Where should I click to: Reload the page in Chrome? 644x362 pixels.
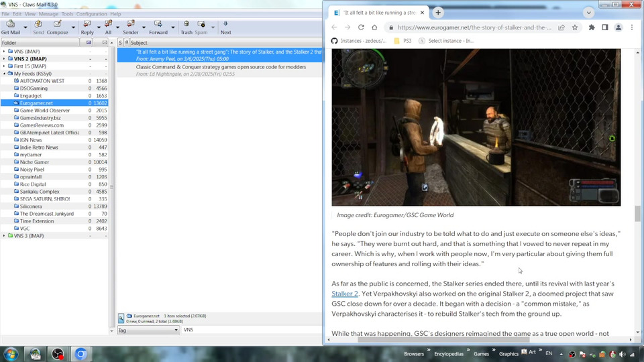[361, 27]
